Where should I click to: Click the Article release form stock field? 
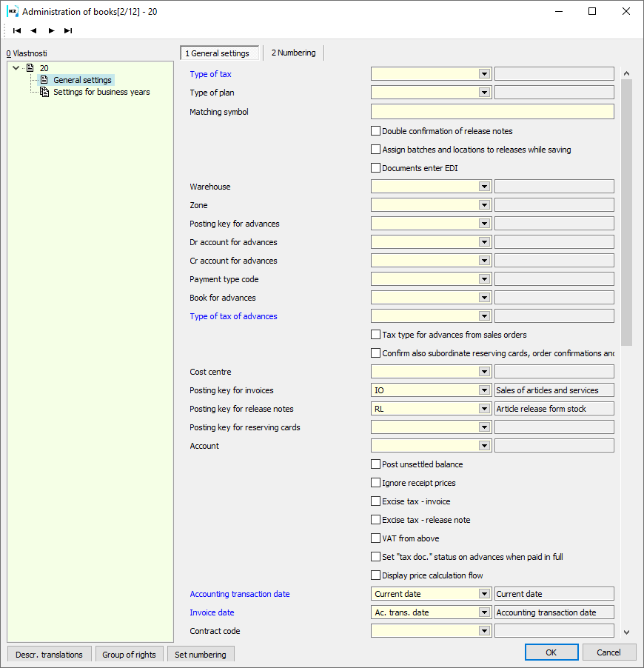tap(554, 409)
